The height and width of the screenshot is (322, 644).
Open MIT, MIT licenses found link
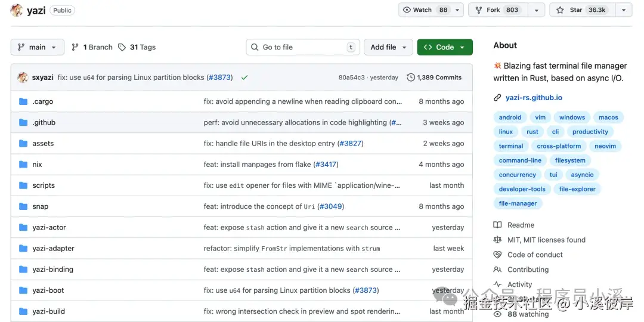pyautogui.click(x=546, y=240)
